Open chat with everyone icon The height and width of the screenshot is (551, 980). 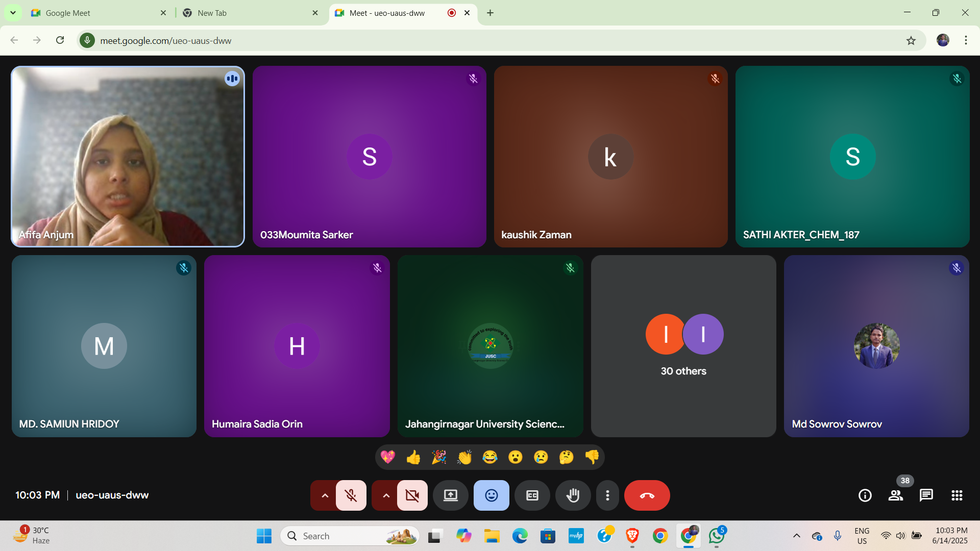pos(926,495)
